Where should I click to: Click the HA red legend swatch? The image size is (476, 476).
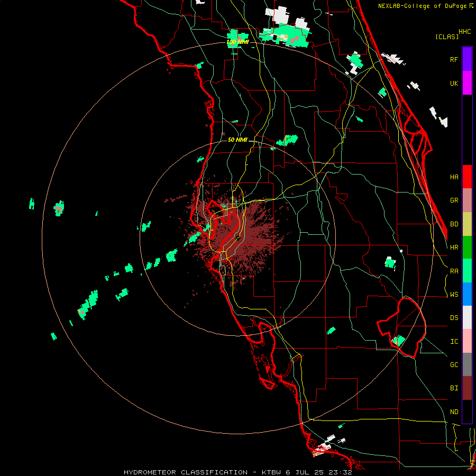click(x=467, y=177)
